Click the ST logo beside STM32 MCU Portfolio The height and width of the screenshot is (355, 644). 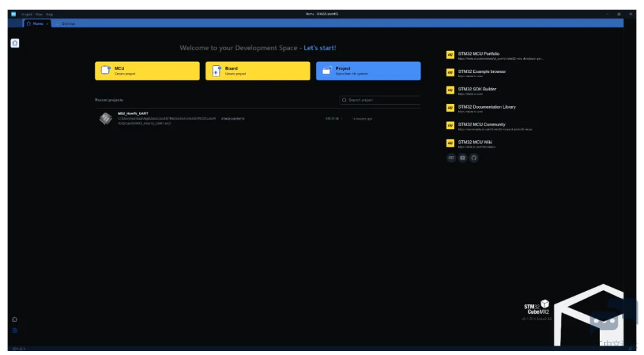coord(450,55)
